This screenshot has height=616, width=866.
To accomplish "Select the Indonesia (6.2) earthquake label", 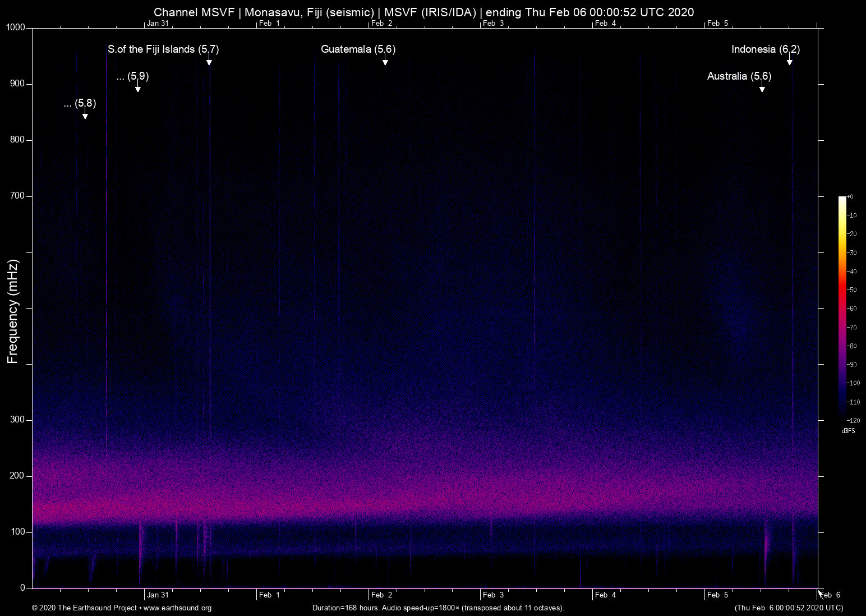I will click(766, 49).
